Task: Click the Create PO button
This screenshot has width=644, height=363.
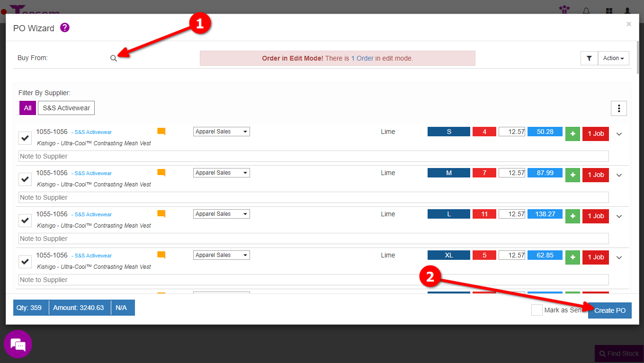Action: coord(609,310)
